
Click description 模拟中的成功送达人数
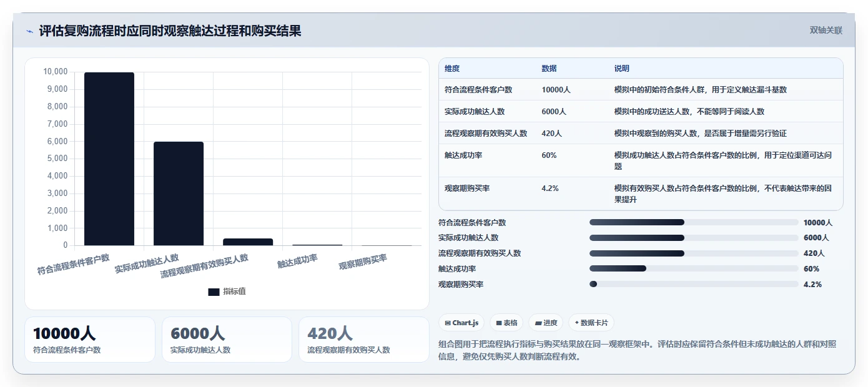689,112
